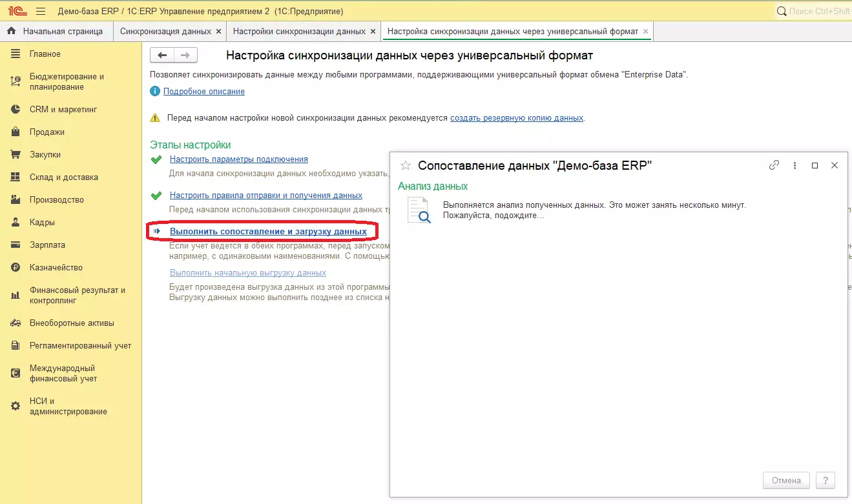
Task: Click the Кадры person icon
Action: coord(16,223)
